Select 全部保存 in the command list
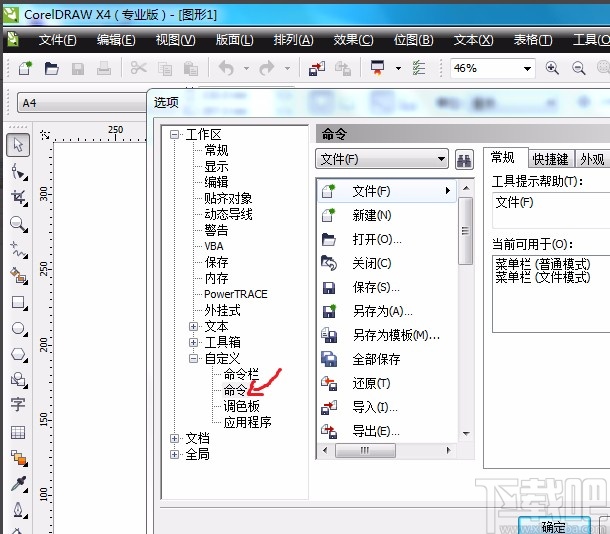The width and height of the screenshot is (610, 534). 387,359
